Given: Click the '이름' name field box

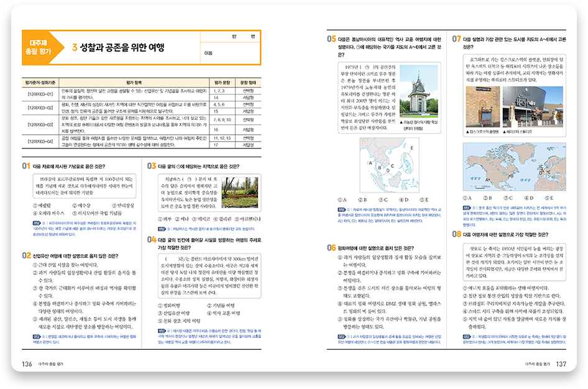Looking at the screenshot, I should click(x=231, y=53).
